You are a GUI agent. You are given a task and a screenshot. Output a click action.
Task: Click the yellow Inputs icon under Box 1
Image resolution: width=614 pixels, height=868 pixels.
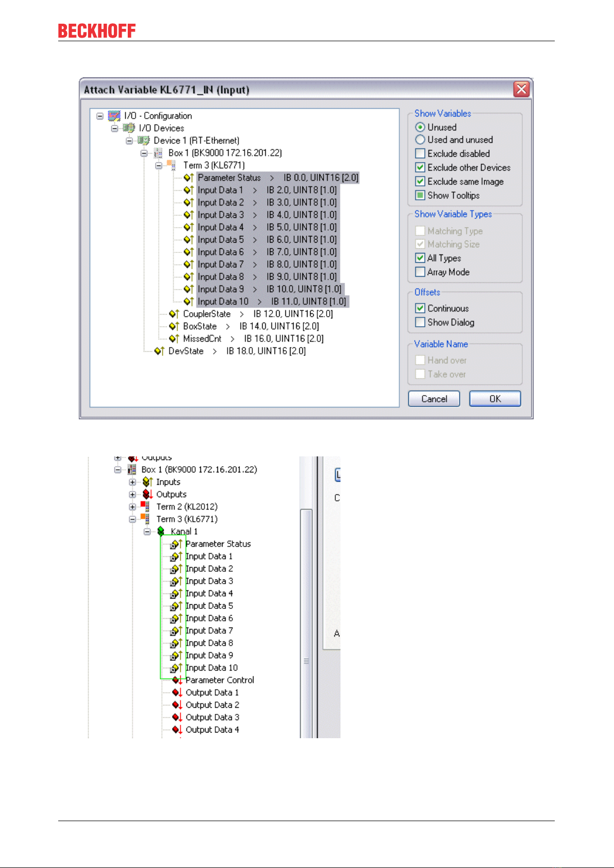tap(147, 482)
